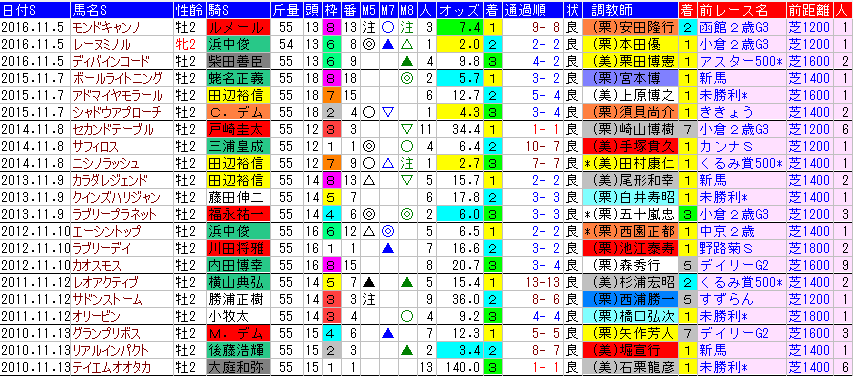This screenshot has height=376, width=853.
Task: Select horse オリービン
Action: point(96,317)
